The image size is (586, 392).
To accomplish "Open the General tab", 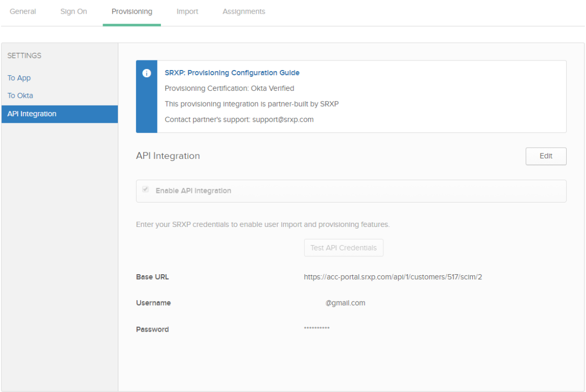I will 23,12.
